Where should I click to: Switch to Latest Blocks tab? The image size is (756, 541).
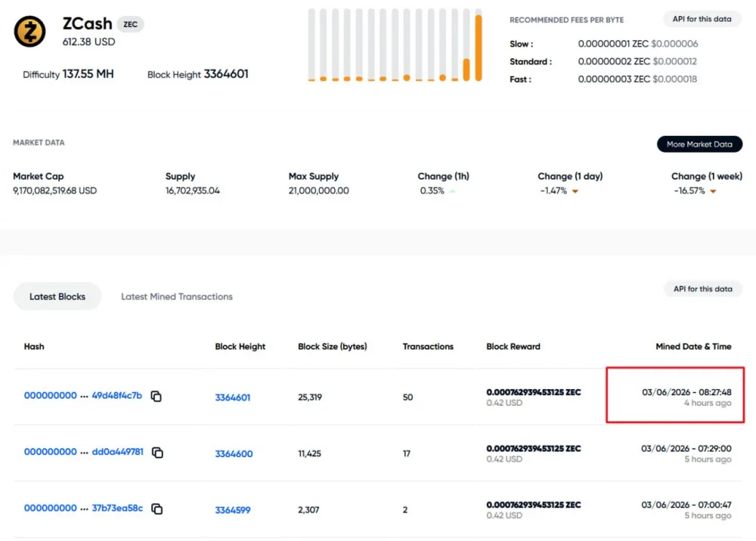tap(57, 296)
